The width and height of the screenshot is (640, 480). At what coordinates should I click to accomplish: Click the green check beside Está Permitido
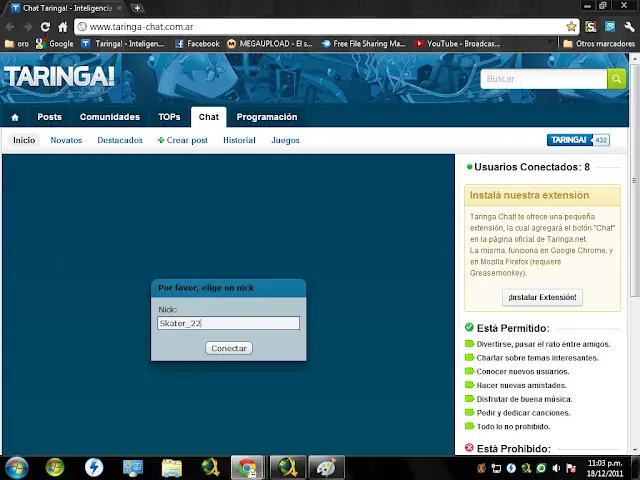469,327
